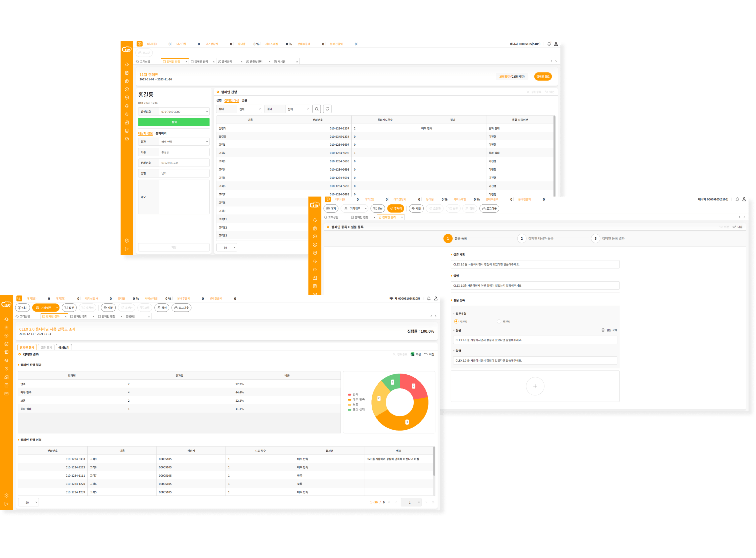Open the 발신번호 070-7949-3000 dropdown
Screen dimensions: 756x558
click(184, 112)
